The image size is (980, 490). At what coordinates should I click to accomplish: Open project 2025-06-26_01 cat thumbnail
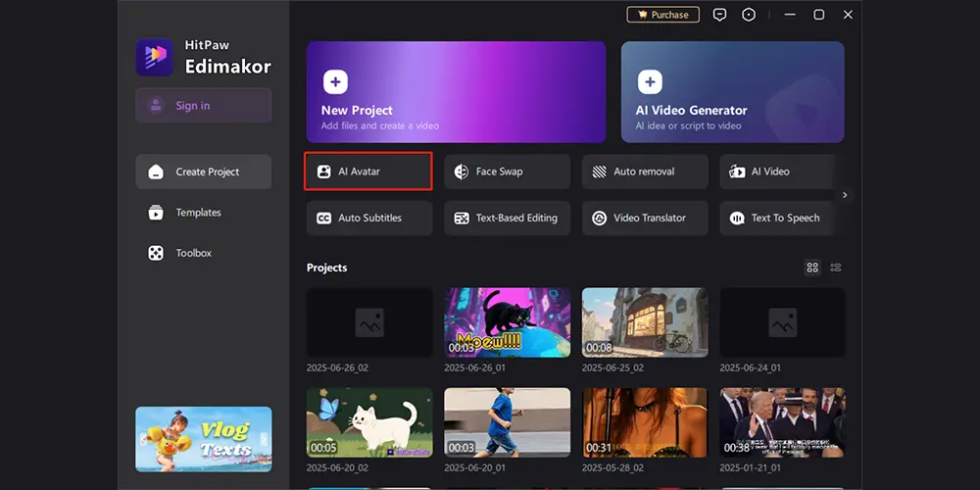(507, 322)
